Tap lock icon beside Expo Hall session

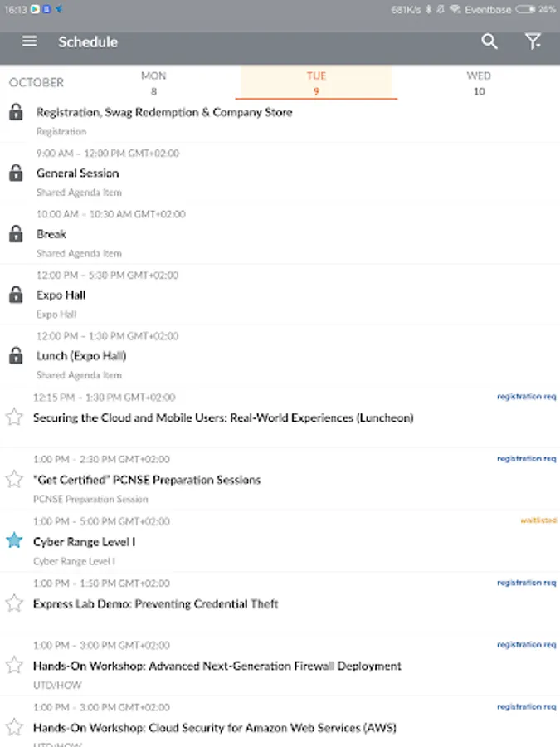(x=16, y=295)
